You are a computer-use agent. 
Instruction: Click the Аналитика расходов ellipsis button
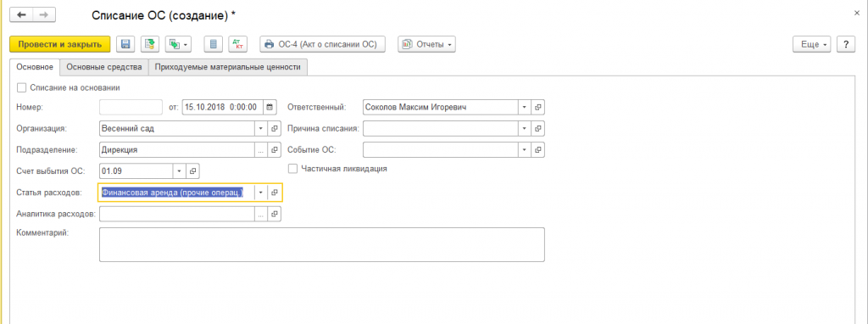261,214
